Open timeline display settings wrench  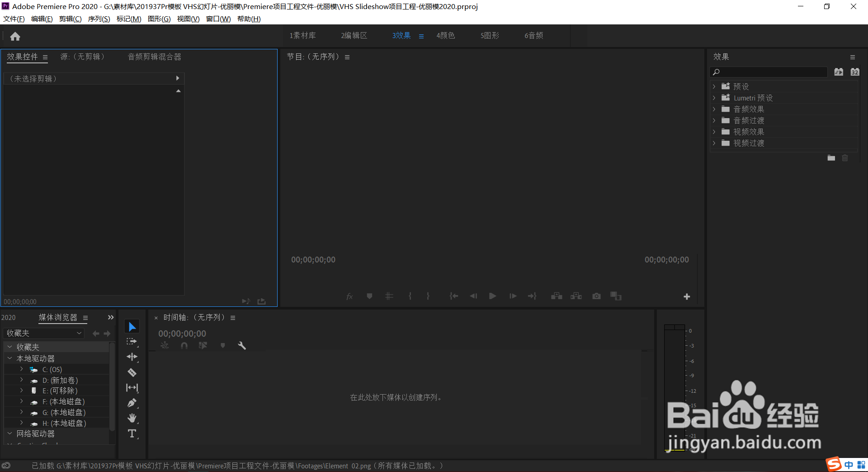(242, 346)
